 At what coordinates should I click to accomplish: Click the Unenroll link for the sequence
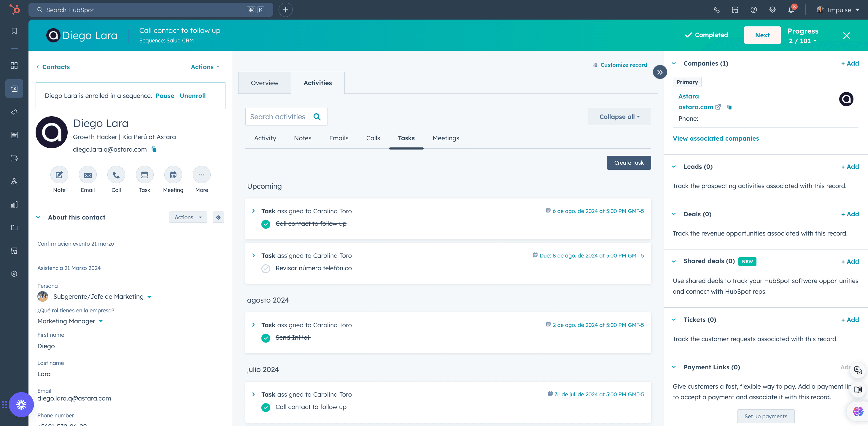click(x=193, y=96)
